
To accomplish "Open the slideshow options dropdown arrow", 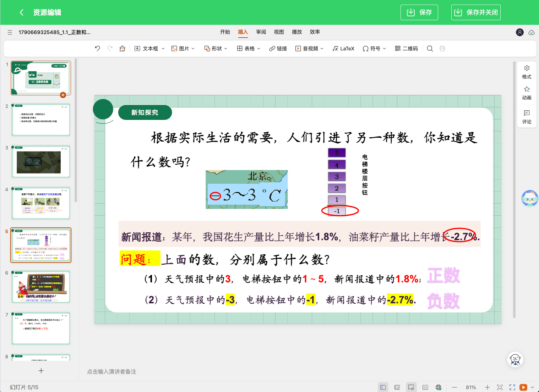I will (532, 387).
